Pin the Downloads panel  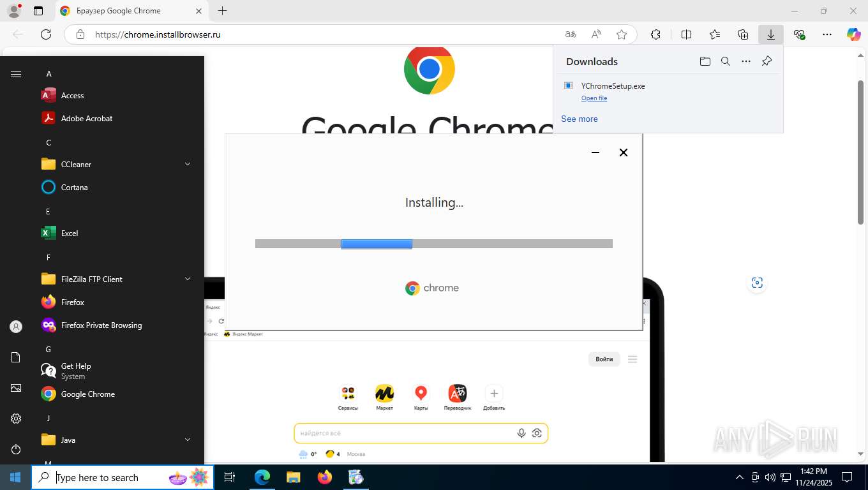(x=767, y=61)
